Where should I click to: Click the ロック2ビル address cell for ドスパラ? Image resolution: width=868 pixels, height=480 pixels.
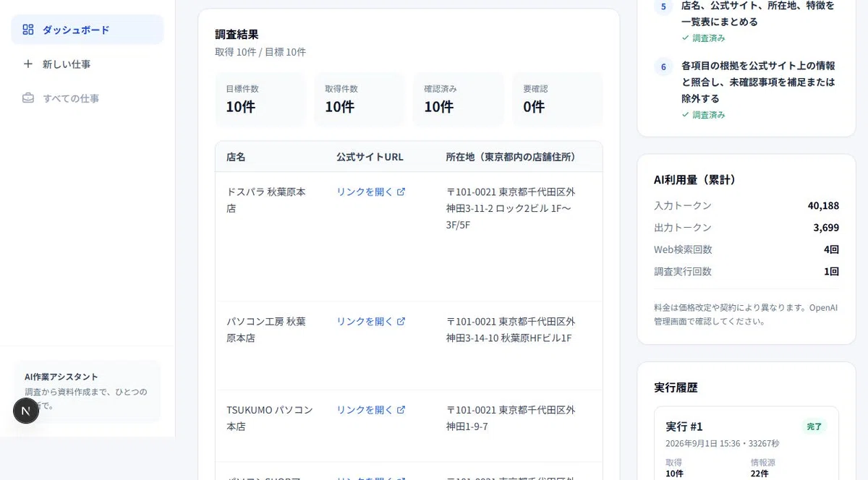[x=511, y=208]
